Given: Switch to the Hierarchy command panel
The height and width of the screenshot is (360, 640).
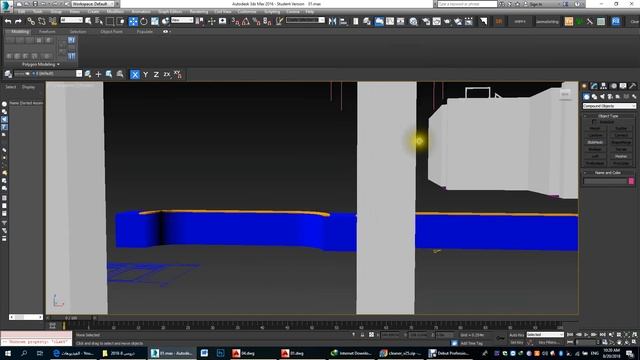Looking at the screenshot, I should (603, 86).
